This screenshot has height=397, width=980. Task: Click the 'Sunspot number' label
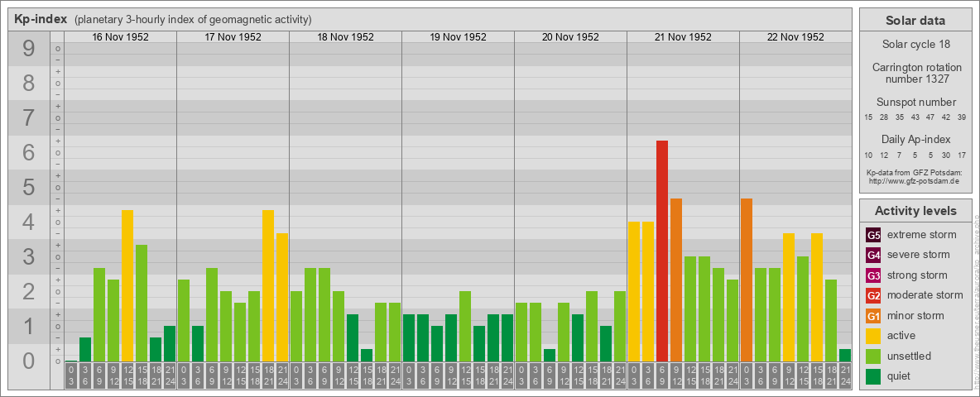pyautogui.click(x=915, y=103)
